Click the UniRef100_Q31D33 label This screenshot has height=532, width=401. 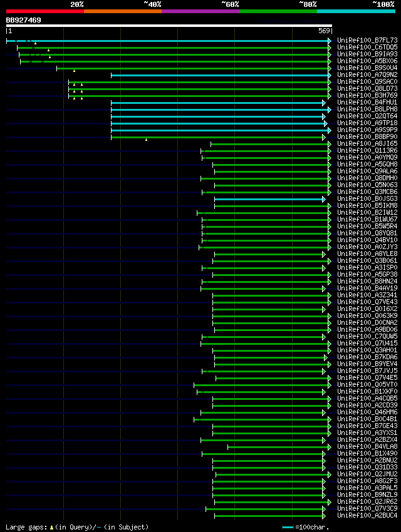point(367,467)
